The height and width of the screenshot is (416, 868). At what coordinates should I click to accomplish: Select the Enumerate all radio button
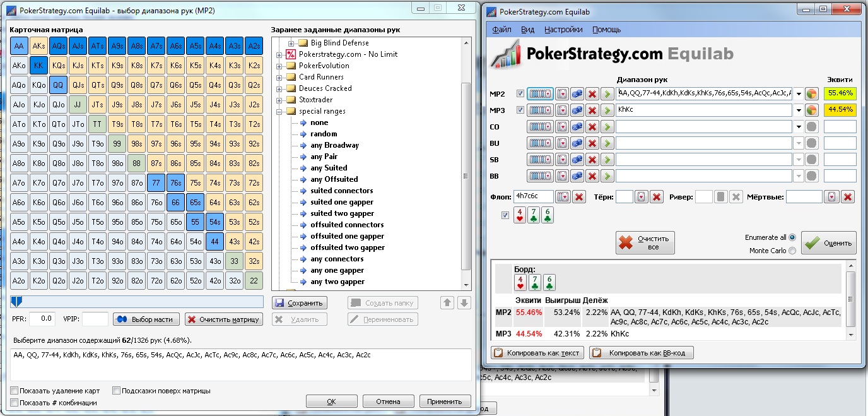(793, 237)
